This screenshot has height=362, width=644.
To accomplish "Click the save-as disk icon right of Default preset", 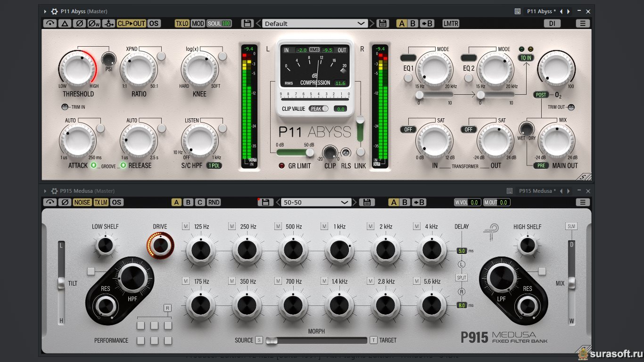I will [x=382, y=23].
